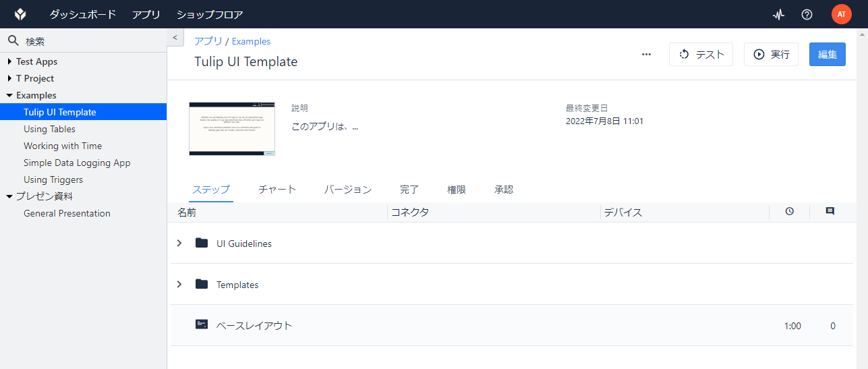Click the 実行 button

click(x=771, y=55)
